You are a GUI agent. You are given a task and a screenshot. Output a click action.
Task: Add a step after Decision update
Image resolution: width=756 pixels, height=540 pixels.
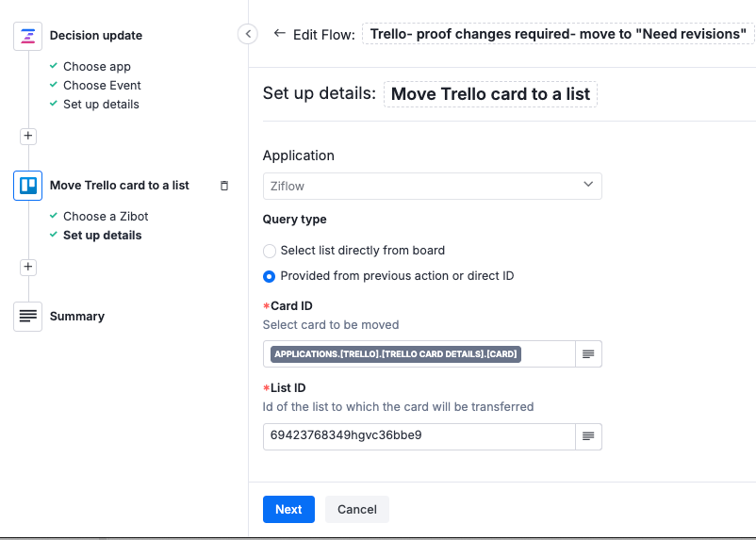[28, 136]
